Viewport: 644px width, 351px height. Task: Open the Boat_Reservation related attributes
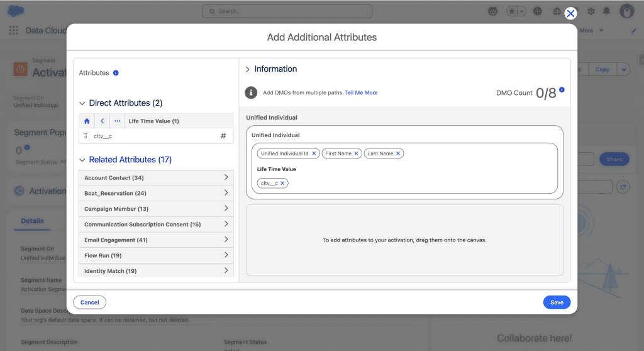click(156, 193)
